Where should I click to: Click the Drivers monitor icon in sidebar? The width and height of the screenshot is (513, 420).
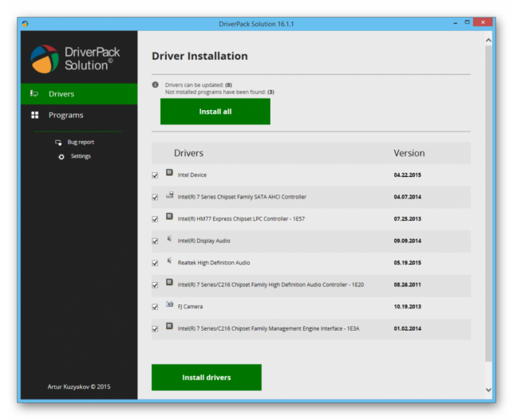click(x=34, y=94)
